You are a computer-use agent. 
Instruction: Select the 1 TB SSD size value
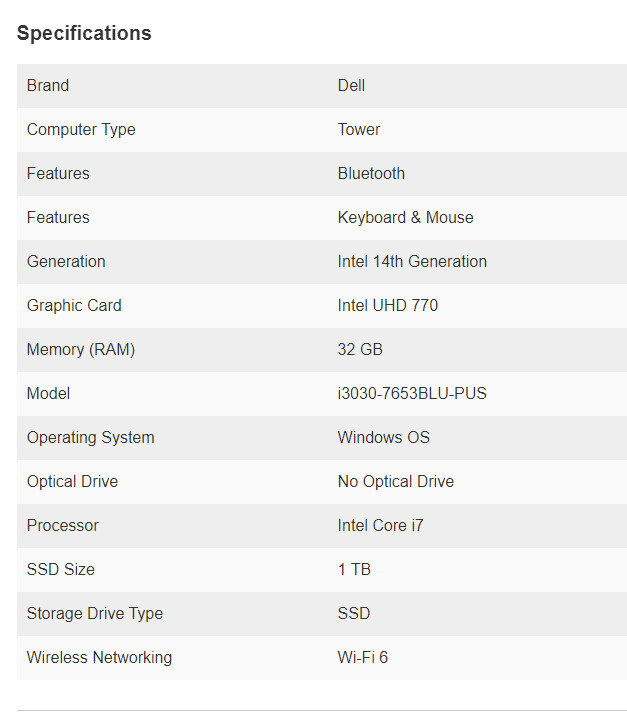click(354, 569)
